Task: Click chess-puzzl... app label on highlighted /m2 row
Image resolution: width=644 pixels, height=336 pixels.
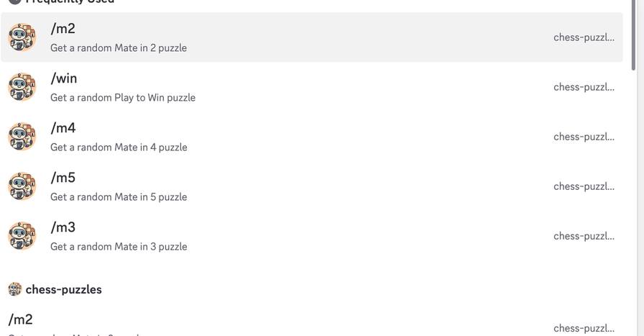Action: 584,37
